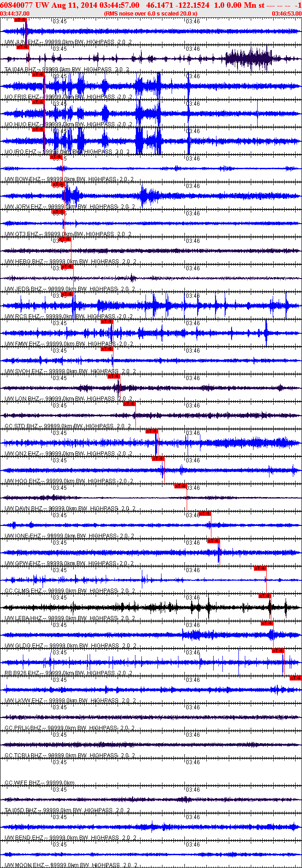This screenshot has height=868, width=302.
Task: Click the RMS noise scaling text
Action: 151,14
